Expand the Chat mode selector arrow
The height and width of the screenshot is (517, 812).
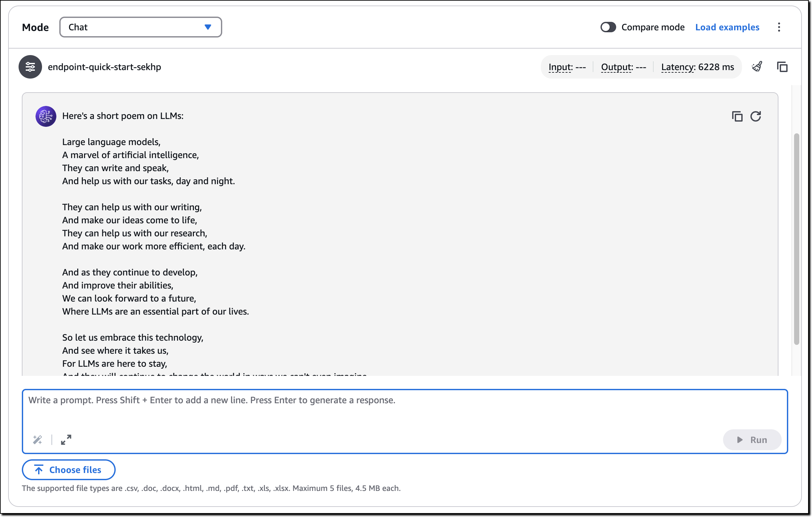coord(209,27)
